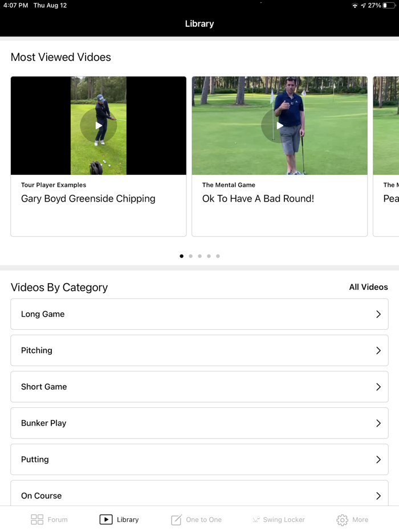Image resolution: width=399 pixels, height=532 pixels.
Task: Select the Gary Boyd Greenside Chipping title
Action: pos(88,199)
